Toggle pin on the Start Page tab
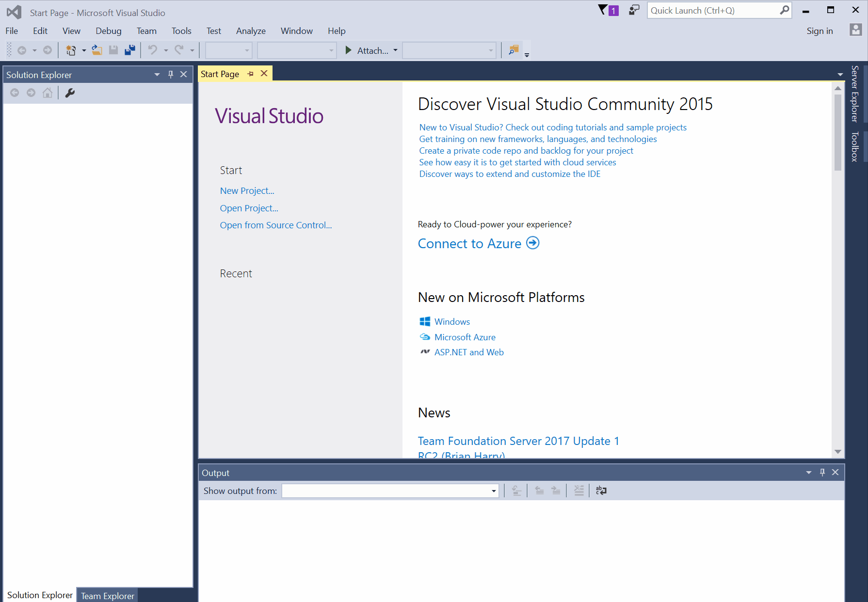 pyautogui.click(x=250, y=74)
